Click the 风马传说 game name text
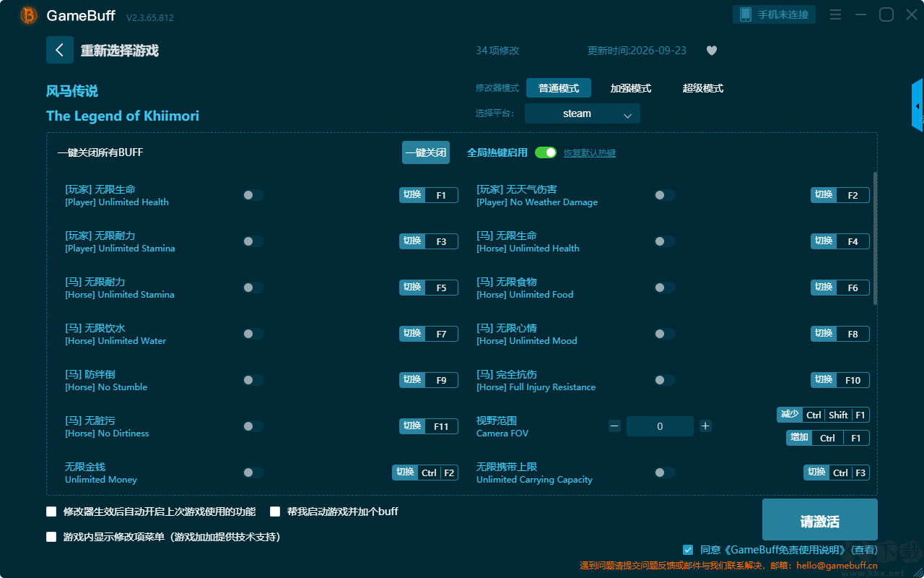Screen dimensions: 924x578 [72, 91]
